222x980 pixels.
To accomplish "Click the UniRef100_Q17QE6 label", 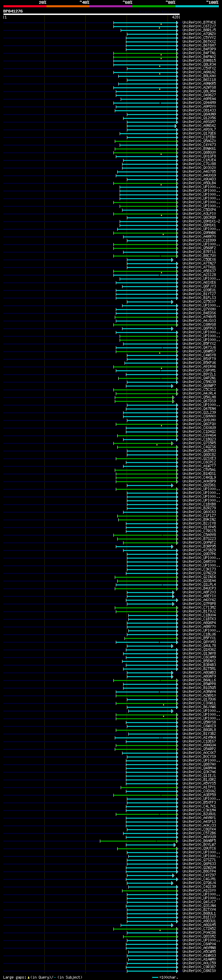I will tap(199, 133).
